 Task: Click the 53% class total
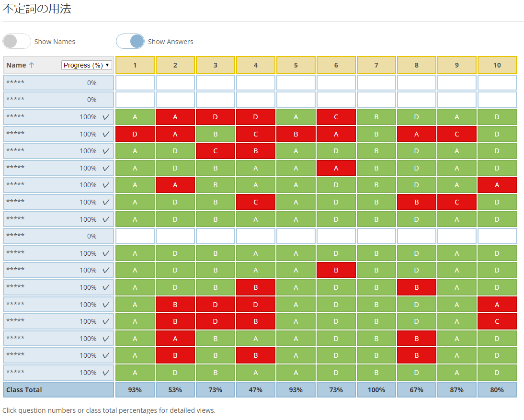(x=175, y=390)
